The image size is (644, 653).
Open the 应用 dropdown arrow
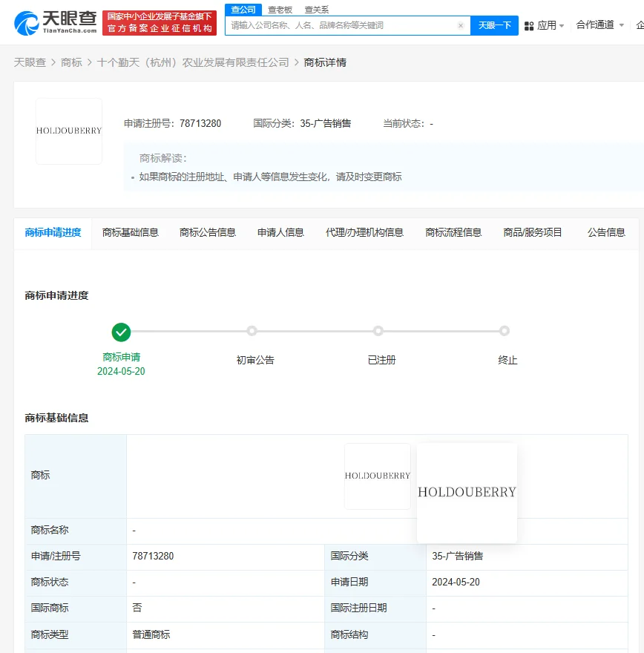pyautogui.click(x=562, y=24)
